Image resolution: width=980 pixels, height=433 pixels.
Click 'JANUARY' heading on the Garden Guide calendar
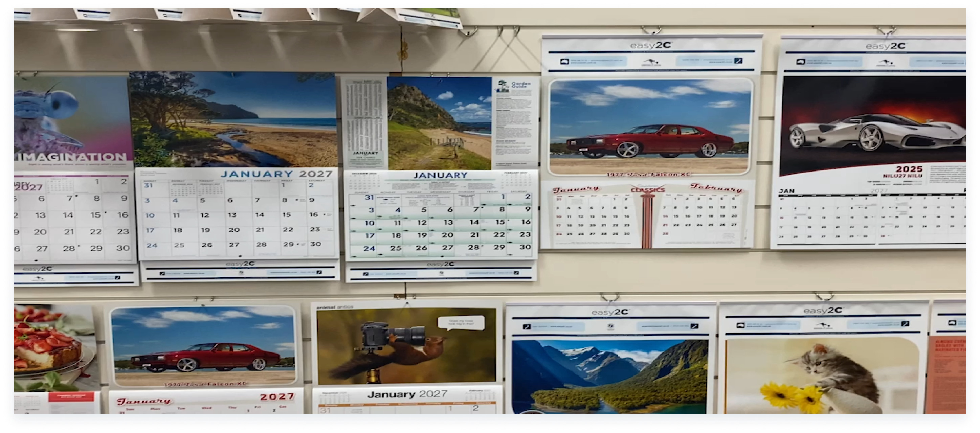441,175
